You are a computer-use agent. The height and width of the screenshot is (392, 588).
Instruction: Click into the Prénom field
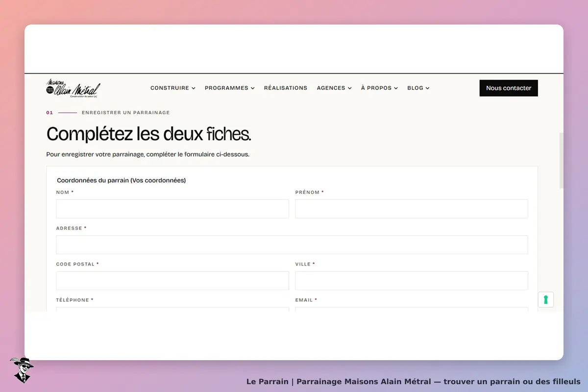pyautogui.click(x=412, y=209)
